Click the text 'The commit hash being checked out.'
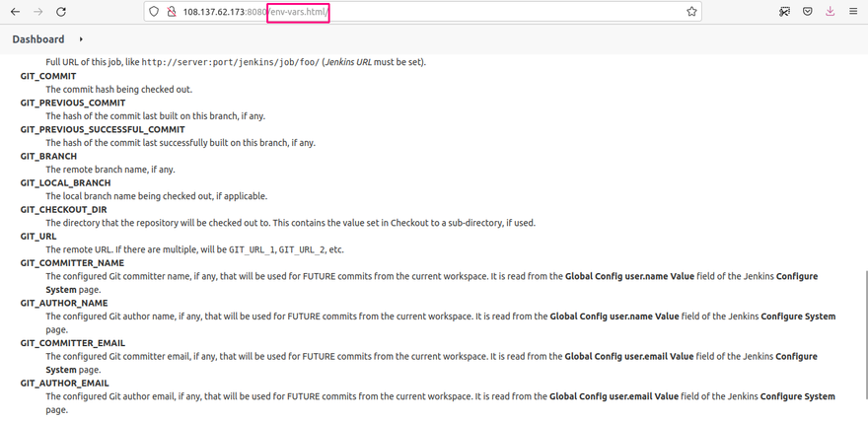 pos(119,89)
